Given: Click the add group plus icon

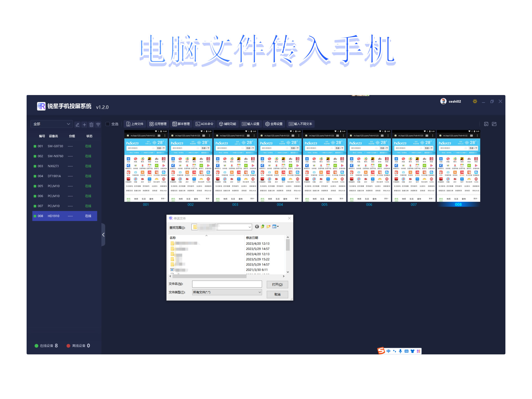Looking at the screenshot, I should [85, 125].
